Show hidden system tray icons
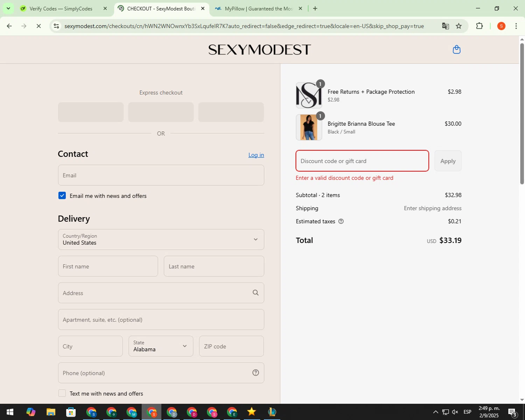 435,412
